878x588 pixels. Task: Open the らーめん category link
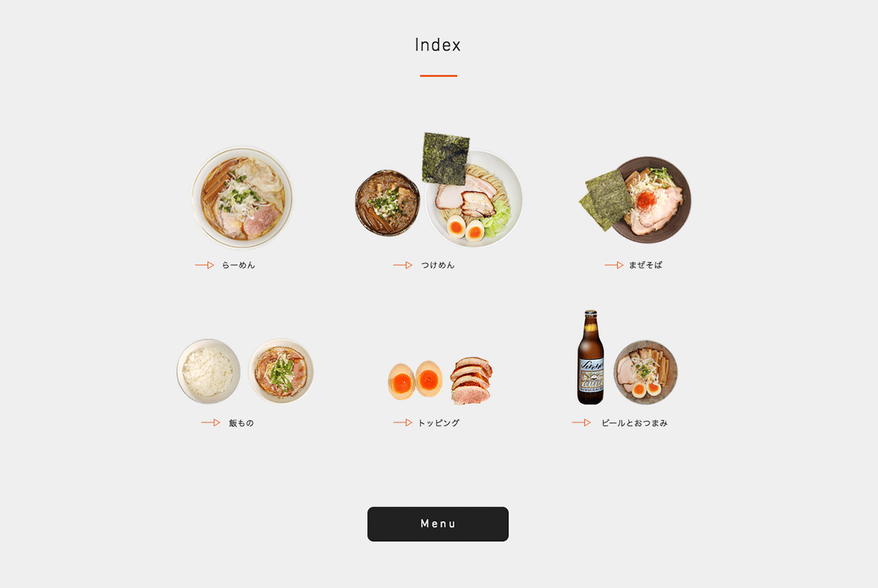pos(239,265)
